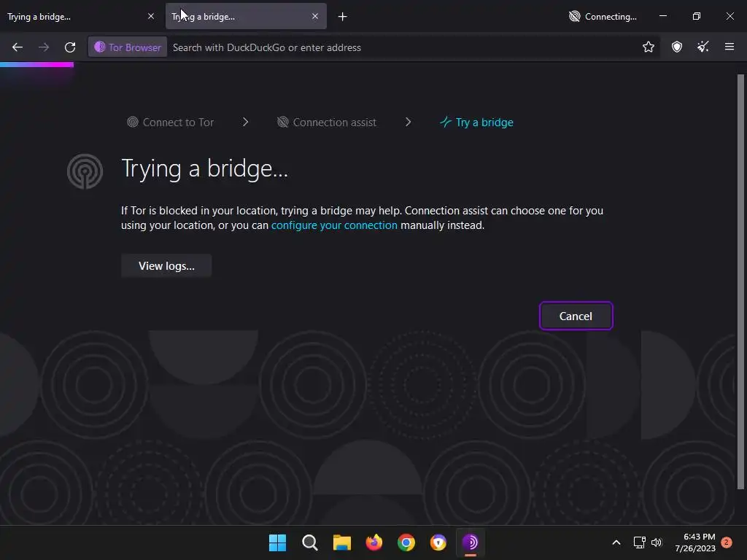Open Windows taskbar search
747x560 pixels.
pyautogui.click(x=309, y=542)
